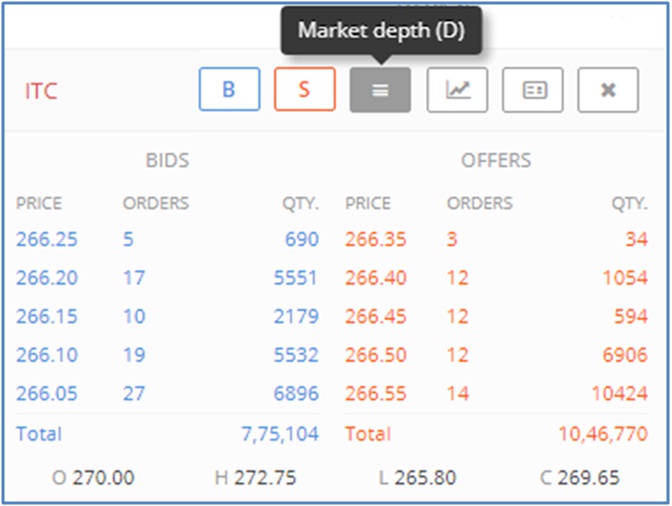Image resolution: width=672 pixels, height=506 pixels.
Task: Click offer price 266.40
Action: [375, 278]
